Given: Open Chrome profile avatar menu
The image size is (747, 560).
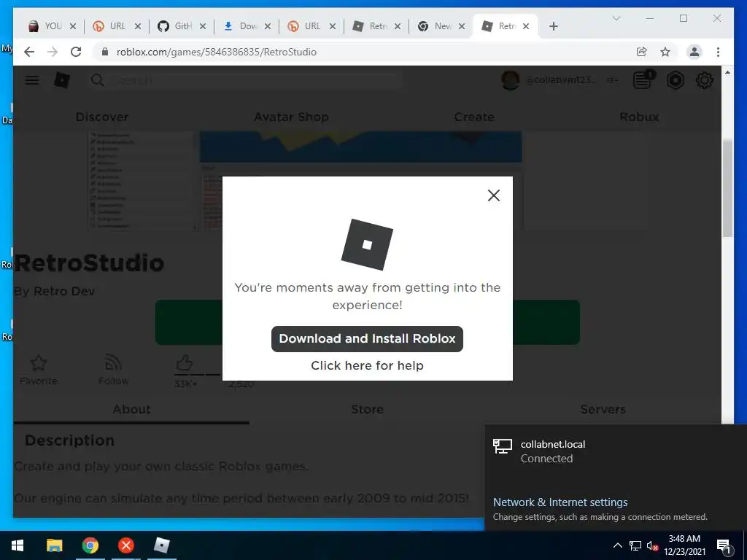Looking at the screenshot, I should 694,52.
